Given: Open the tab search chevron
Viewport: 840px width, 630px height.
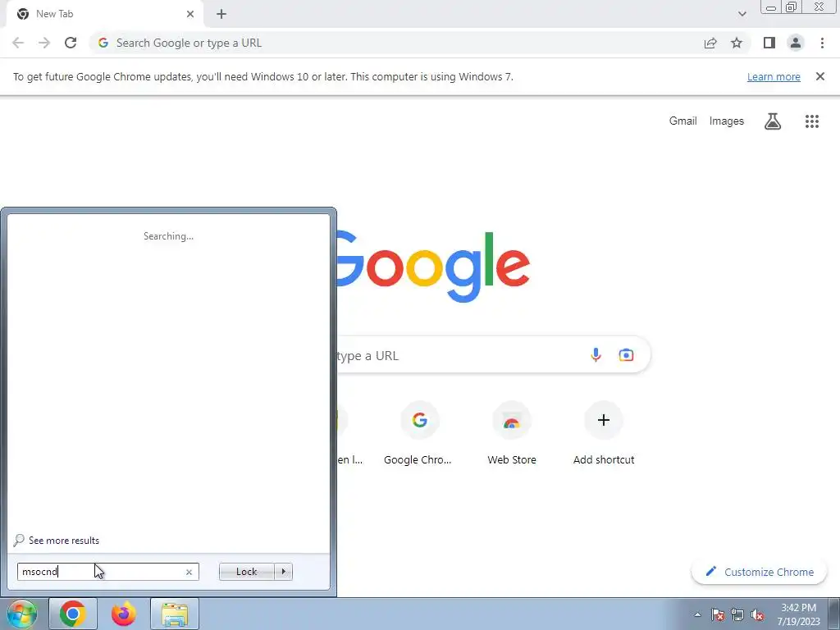Looking at the screenshot, I should (x=742, y=14).
